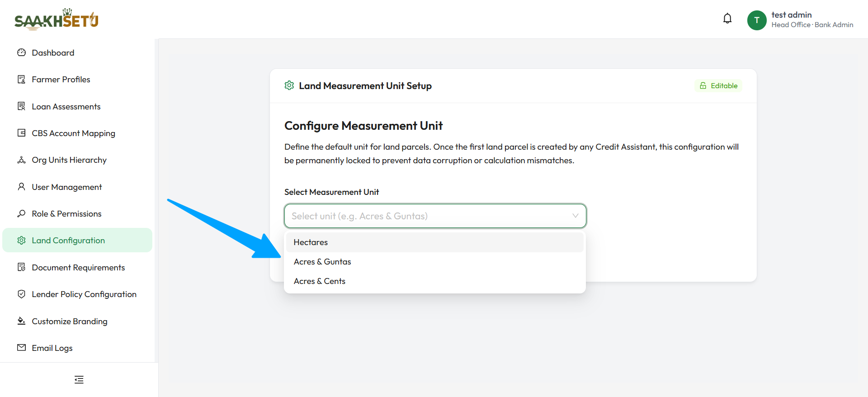
Task: Click the Farmer Profiles sidebar icon
Action: (x=21, y=80)
